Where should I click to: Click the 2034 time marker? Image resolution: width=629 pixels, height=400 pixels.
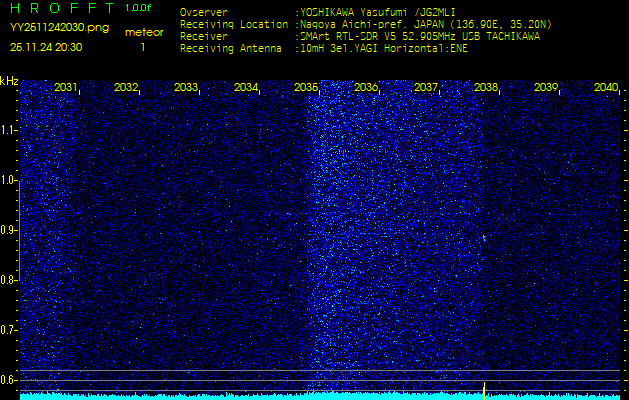click(x=246, y=87)
